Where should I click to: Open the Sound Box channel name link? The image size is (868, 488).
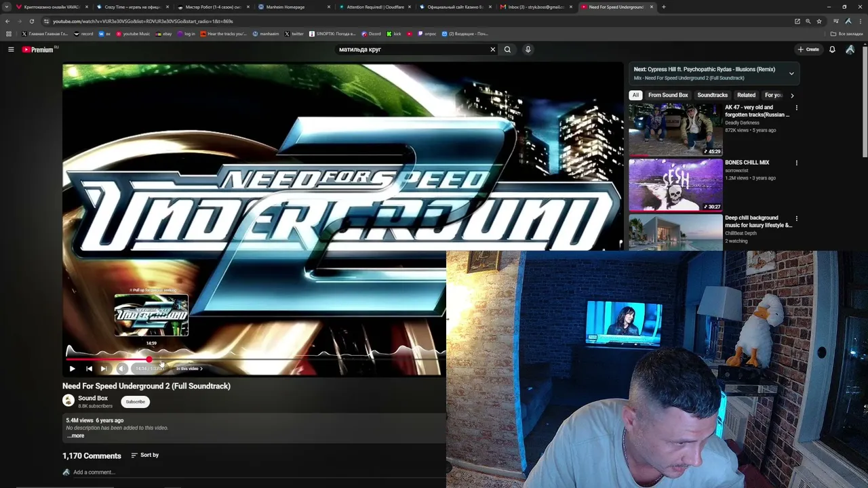(93, 399)
